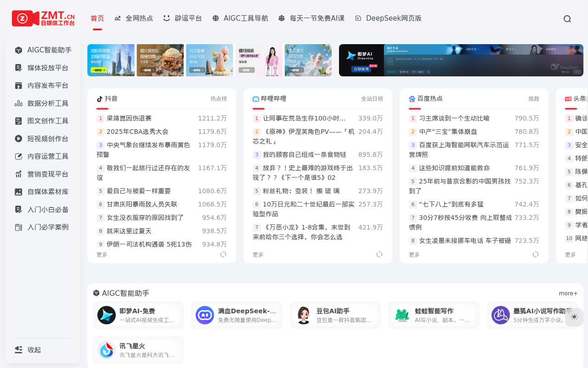The image size is (588, 368).
Task: Open the search magnifier icon
Action: point(567,19)
